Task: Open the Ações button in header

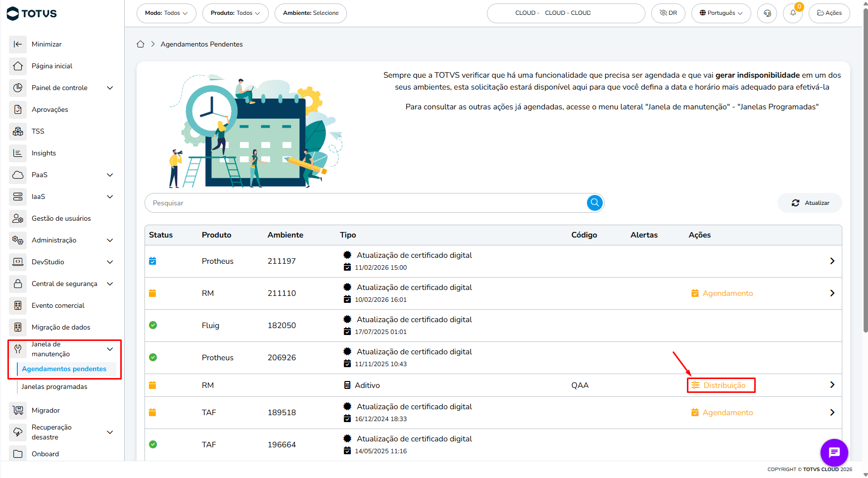Action: (x=829, y=13)
